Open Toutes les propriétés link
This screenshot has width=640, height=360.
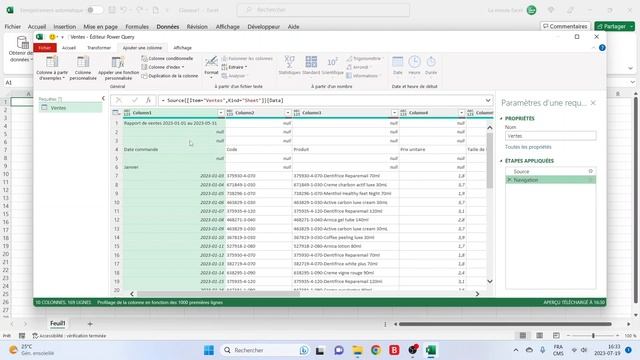tap(528, 147)
